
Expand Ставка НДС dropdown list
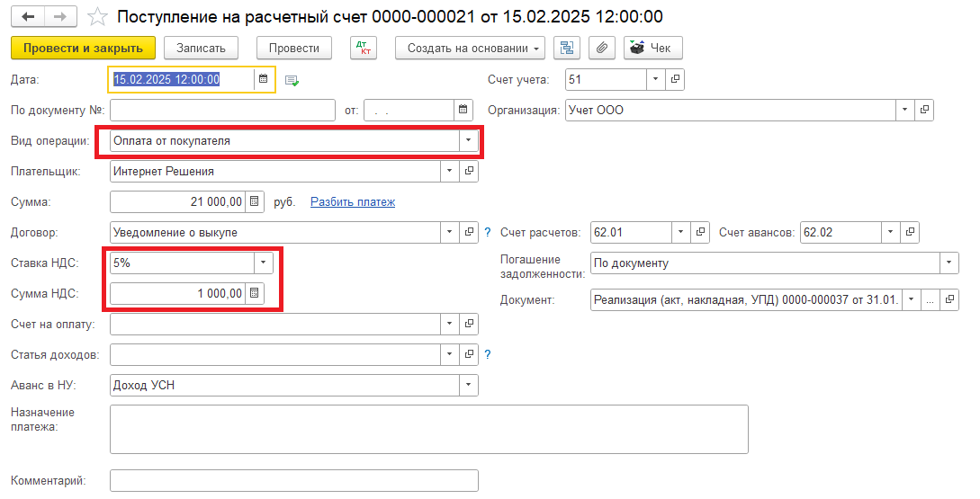264,263
